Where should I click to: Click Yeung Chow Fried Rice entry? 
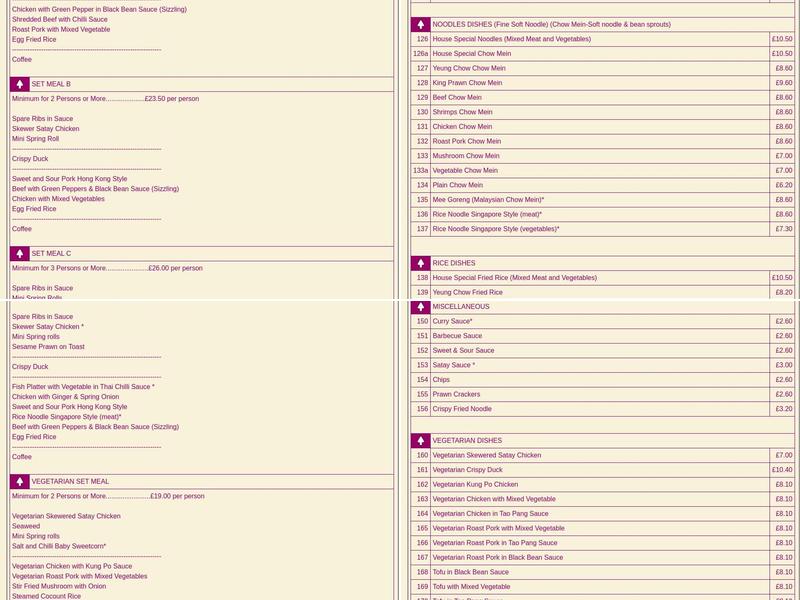[467, 292]
